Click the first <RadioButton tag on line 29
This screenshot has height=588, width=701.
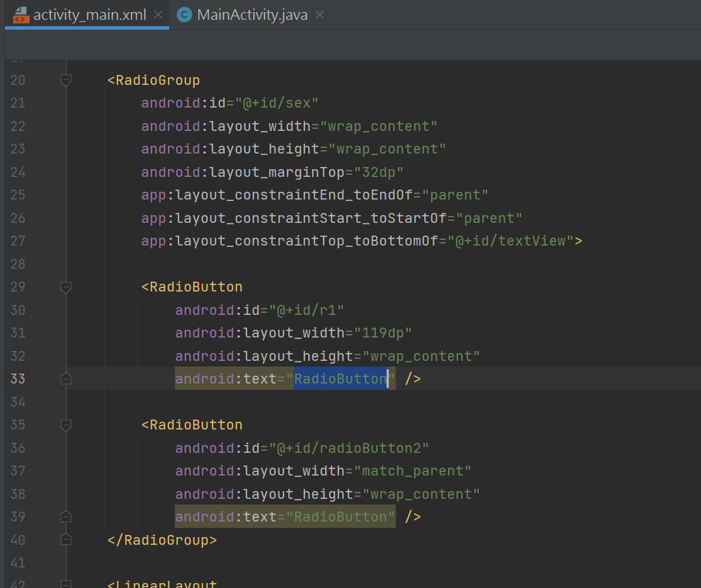[x=192, y=287]
